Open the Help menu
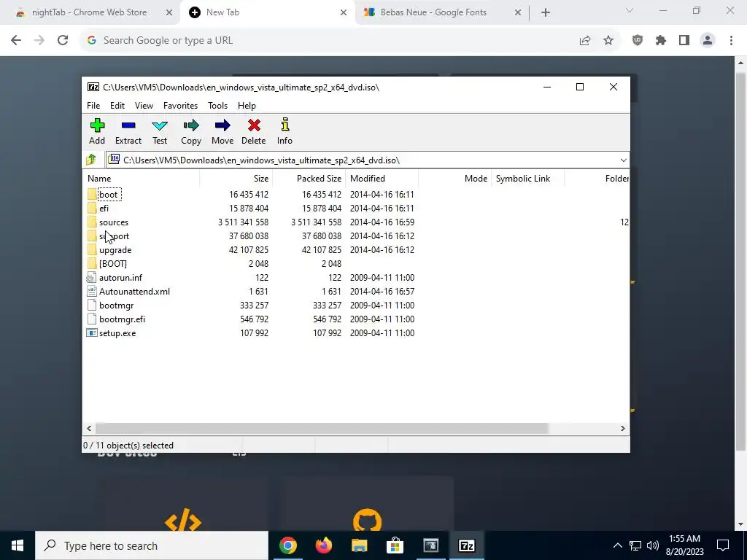The height and width of the screenshot is (560, 747). tap(247, 106)
